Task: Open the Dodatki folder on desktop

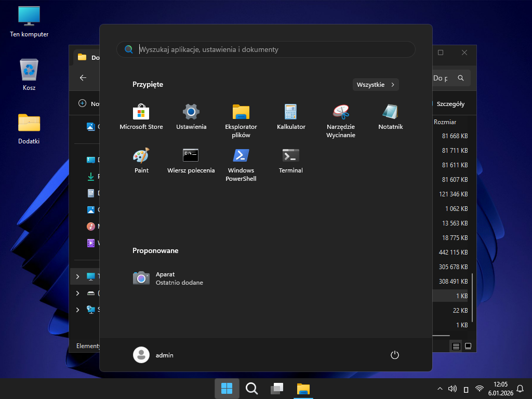Action: click(x=29, y=128)
